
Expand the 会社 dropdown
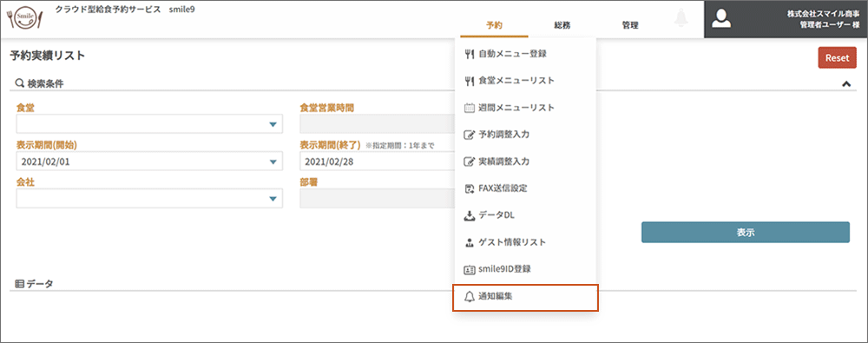(149, 198)
